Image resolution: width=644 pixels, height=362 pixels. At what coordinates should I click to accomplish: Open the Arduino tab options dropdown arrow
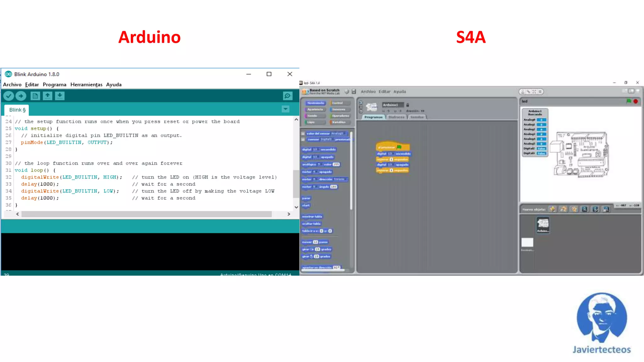pyautogui.click(x=286, y=109)
